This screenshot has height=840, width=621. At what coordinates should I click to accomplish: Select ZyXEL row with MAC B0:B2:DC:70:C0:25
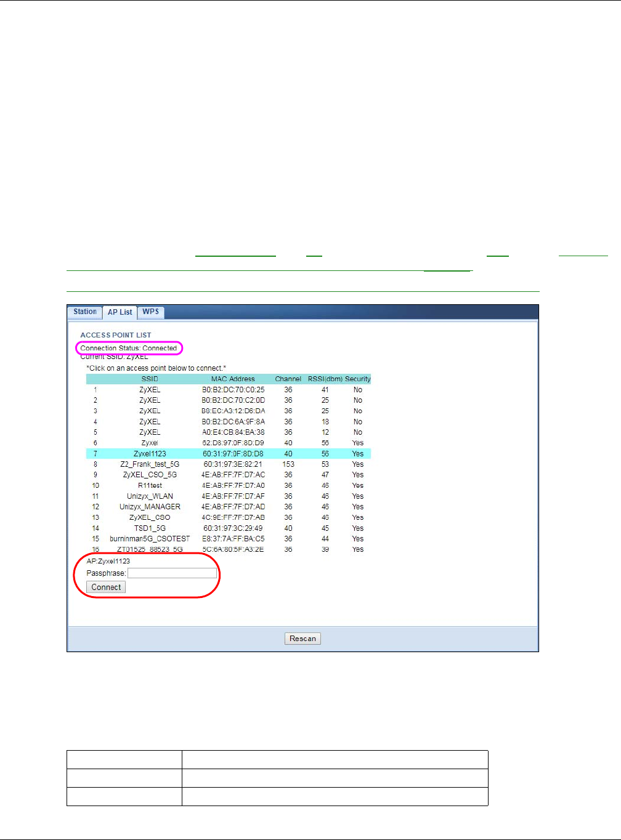point(229,390)
